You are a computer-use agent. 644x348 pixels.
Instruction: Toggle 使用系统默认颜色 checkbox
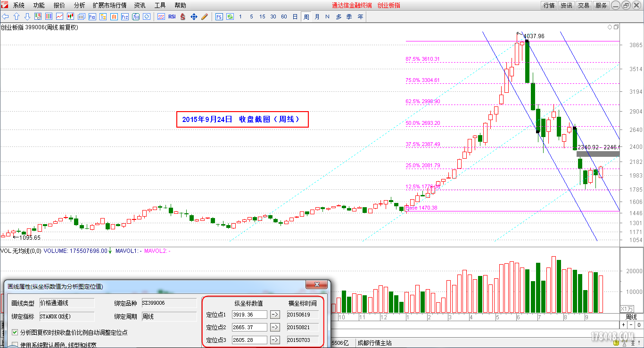pyautogui.click(x=15, y=345)
